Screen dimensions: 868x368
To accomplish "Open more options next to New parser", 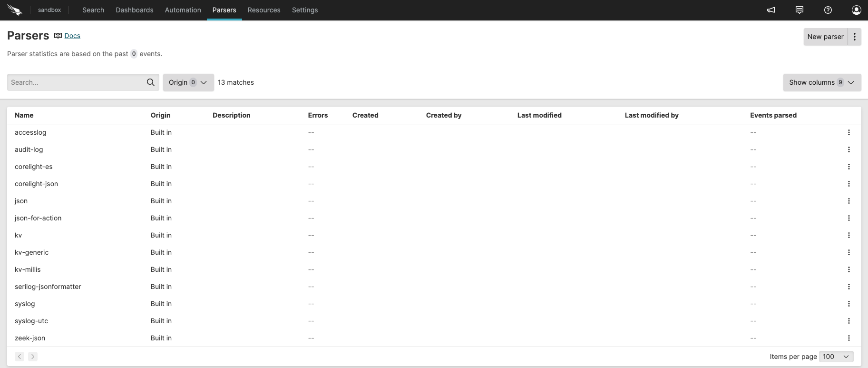I will [855, 37].
